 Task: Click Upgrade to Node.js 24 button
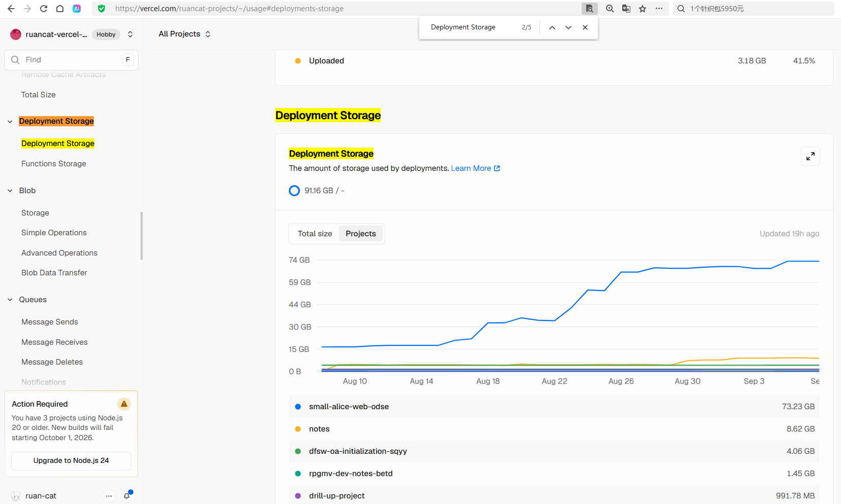(x=71, y=461)
